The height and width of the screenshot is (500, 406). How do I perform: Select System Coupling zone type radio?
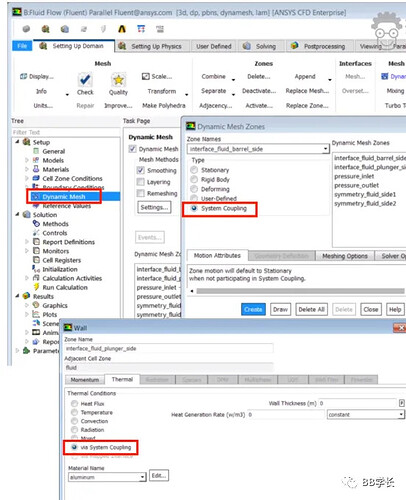coord(194,208)
